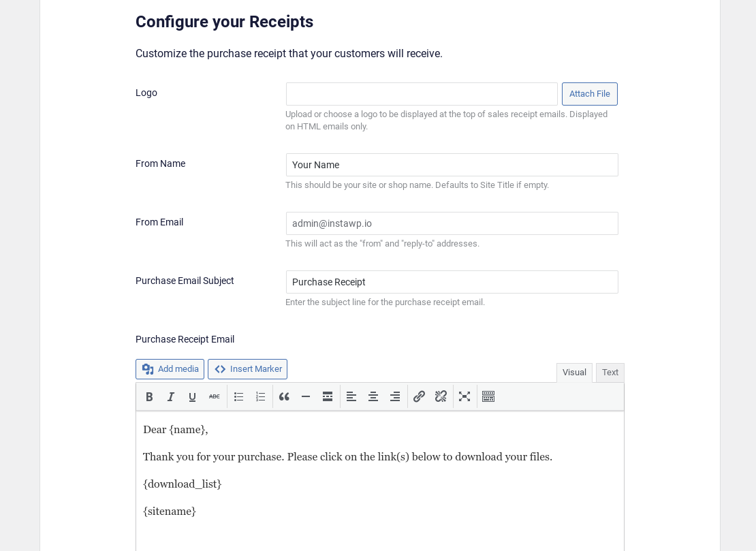Insert a horizontal line
This screenshot has height=551, width=756.
(306, 396)
